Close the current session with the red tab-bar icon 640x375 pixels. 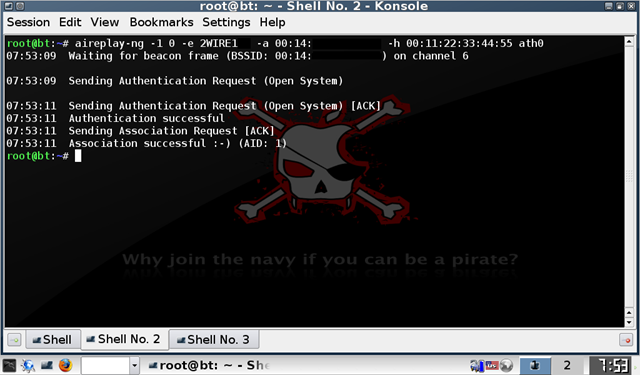(626, 339)
